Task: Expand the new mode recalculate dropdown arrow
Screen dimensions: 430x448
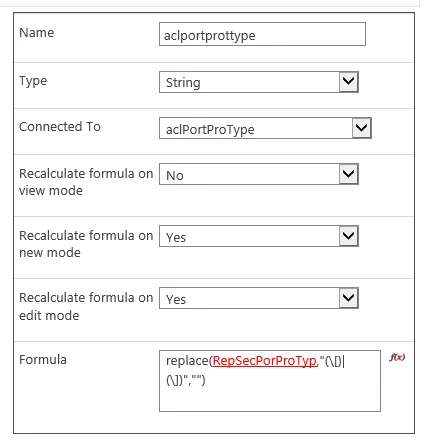Action: click(x=349, y=236)
